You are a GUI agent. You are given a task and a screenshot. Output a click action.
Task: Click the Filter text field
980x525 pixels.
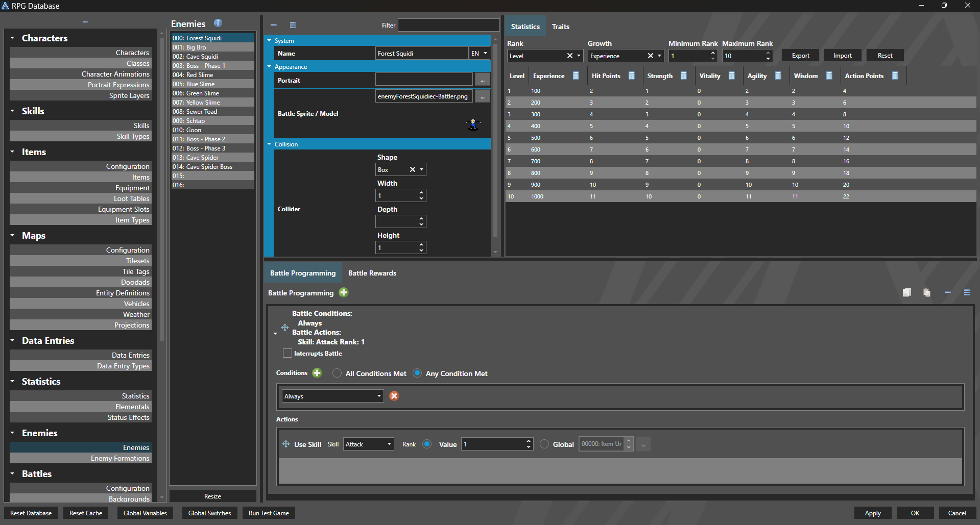(448, 25)
